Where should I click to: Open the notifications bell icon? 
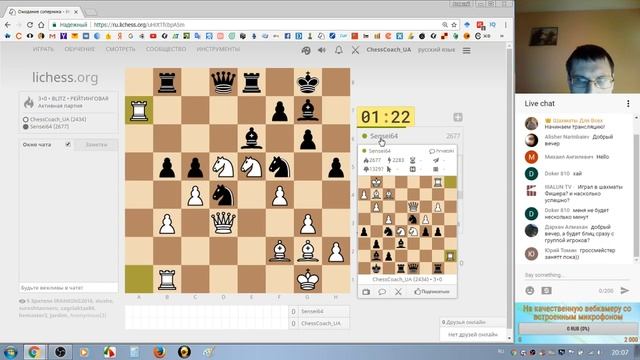pos(338,50)
